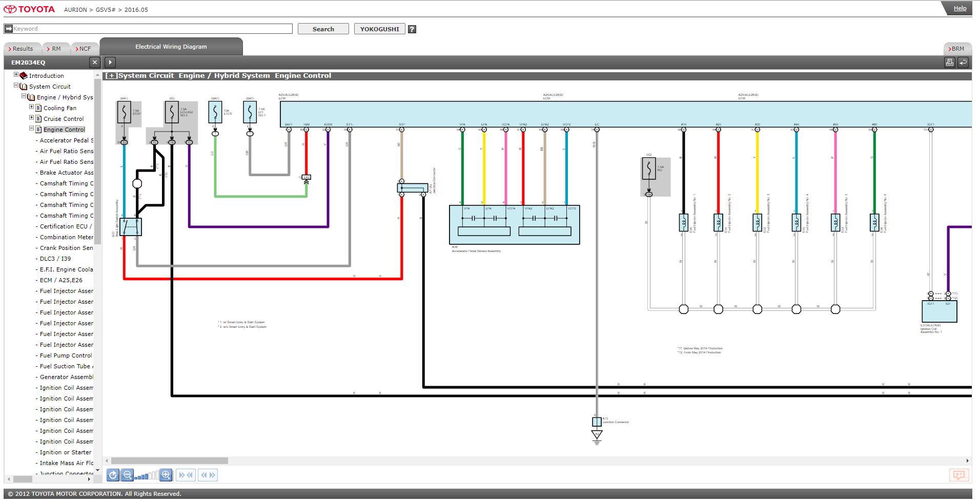Click the Keyword search field
This screenshot has height=504, width=980.
pyautogui.click(x=149, y=29)
